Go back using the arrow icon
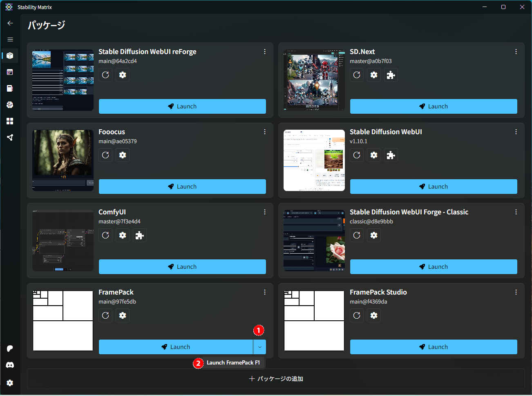 click(x=10, y=23)
